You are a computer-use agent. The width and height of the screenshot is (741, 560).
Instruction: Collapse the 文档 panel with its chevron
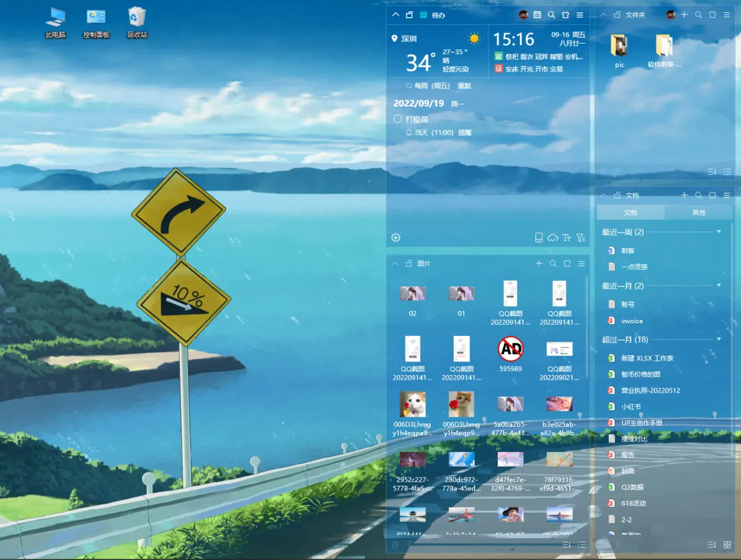coord(603,195)
